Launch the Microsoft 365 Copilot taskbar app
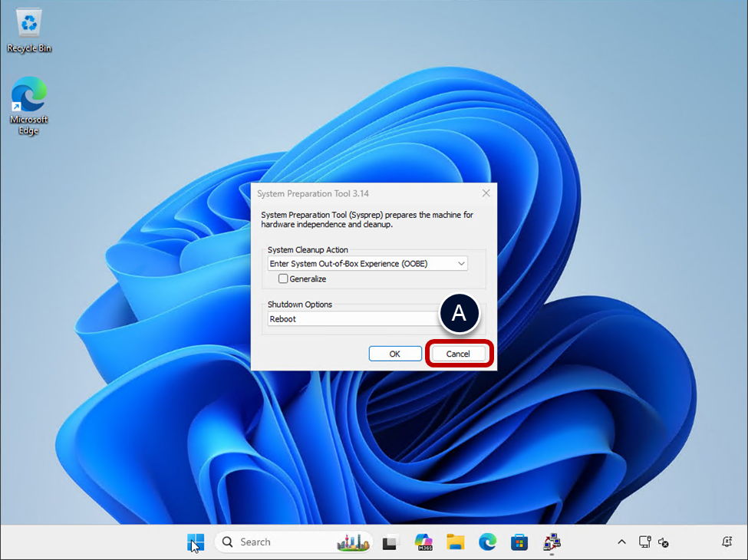Viewport: 748px width, 560px height. tap(423, 542)
